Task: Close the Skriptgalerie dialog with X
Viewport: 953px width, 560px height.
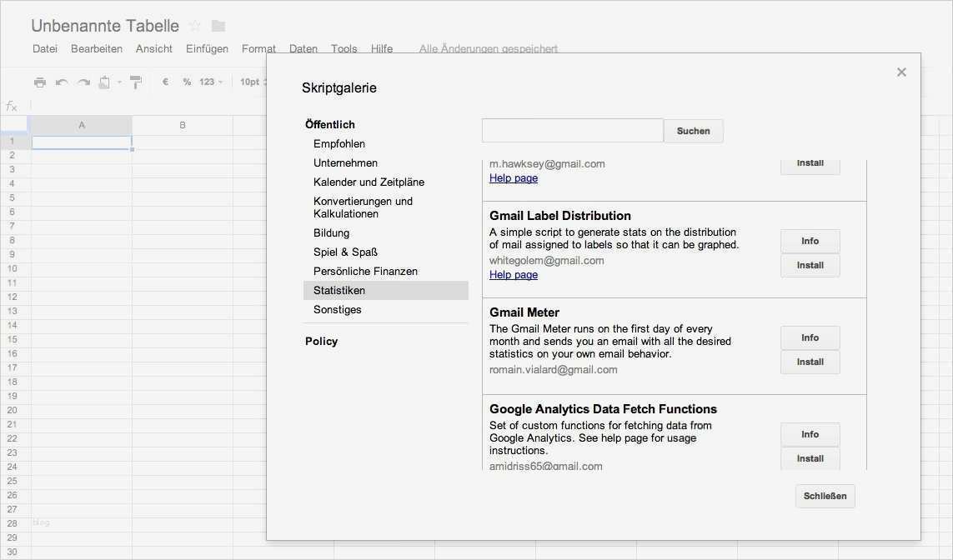Action: point(901,72)
